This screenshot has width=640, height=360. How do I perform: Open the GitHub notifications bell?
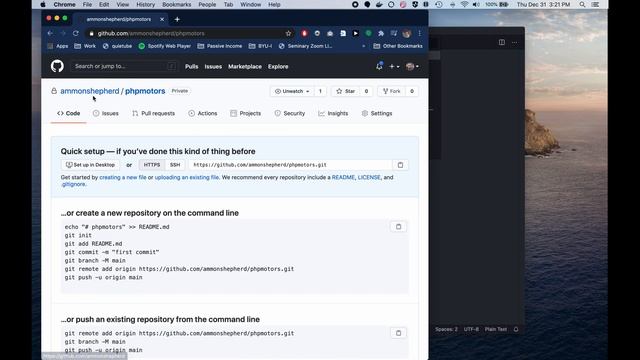(379, 66)
